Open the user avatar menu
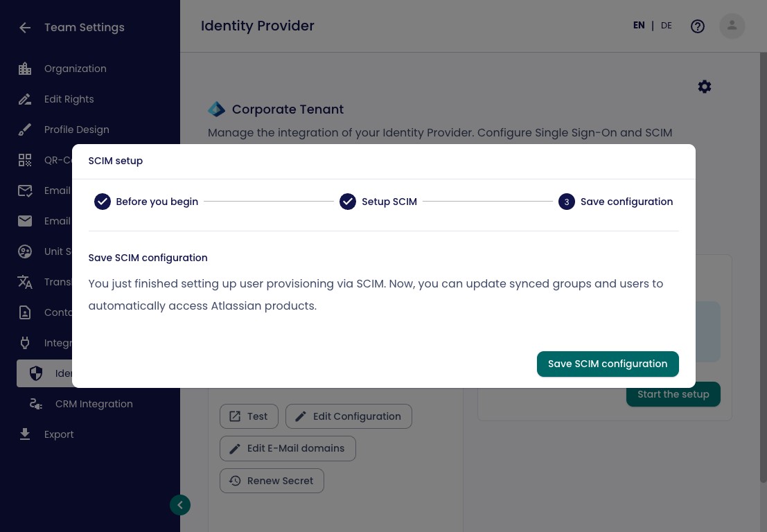 [732, 26]
